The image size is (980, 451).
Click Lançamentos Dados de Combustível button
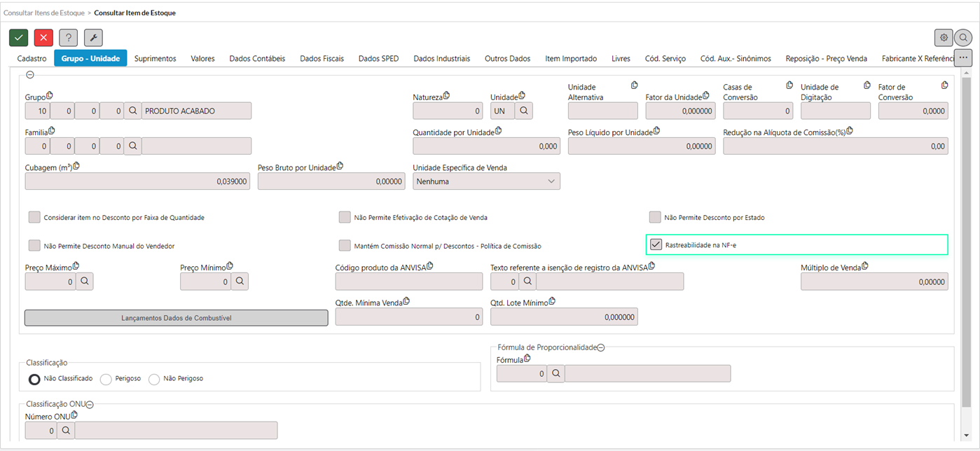(176, 318)
